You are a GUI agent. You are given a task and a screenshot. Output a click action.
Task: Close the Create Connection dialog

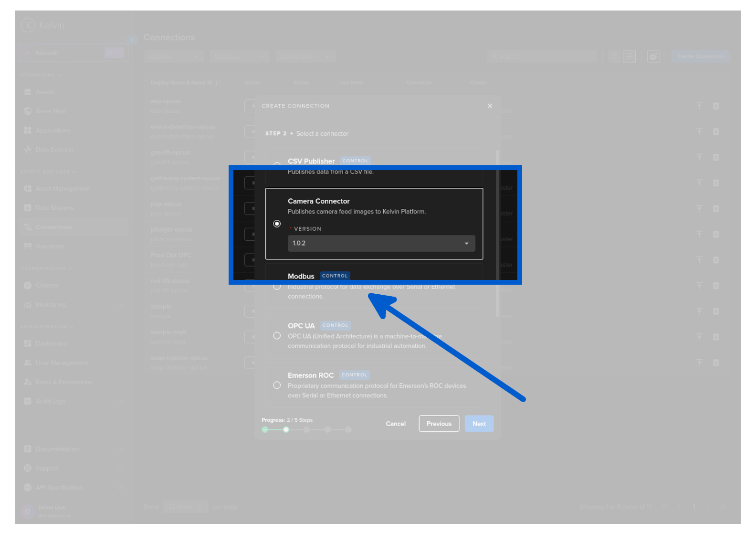tap(490, 106)
